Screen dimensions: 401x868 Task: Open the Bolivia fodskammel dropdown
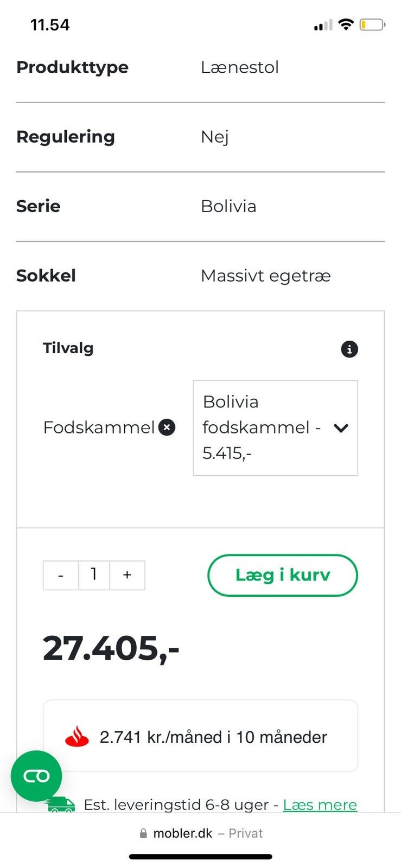[x=263, y=427]
